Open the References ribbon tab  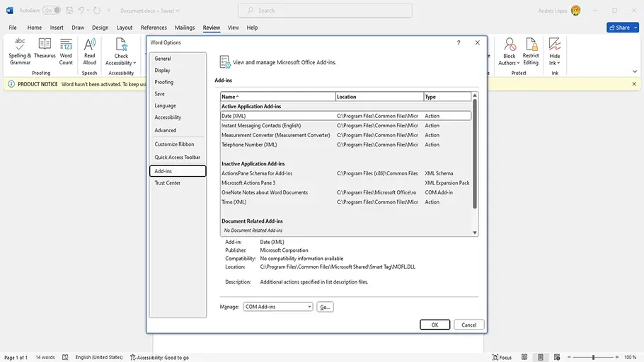154,28
